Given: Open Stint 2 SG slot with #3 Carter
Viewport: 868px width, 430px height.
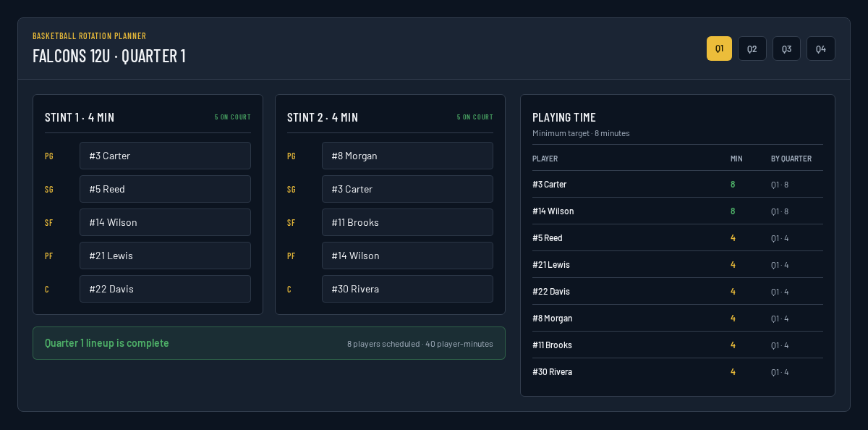Looking at the screenshot, I should [407, 189].
